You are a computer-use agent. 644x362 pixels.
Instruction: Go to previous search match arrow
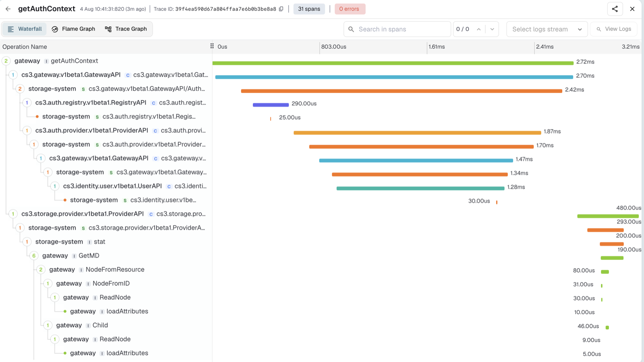(479, 29)
